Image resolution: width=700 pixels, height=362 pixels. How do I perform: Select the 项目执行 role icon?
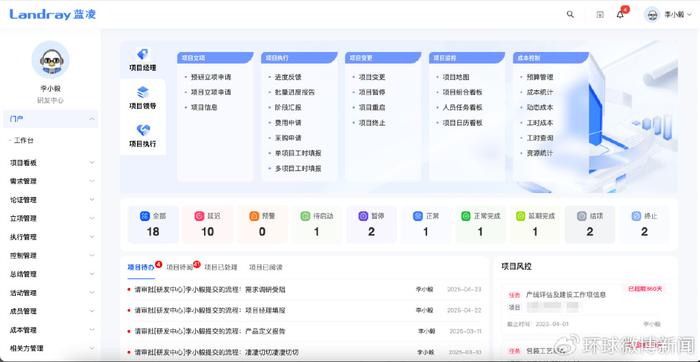142,130
